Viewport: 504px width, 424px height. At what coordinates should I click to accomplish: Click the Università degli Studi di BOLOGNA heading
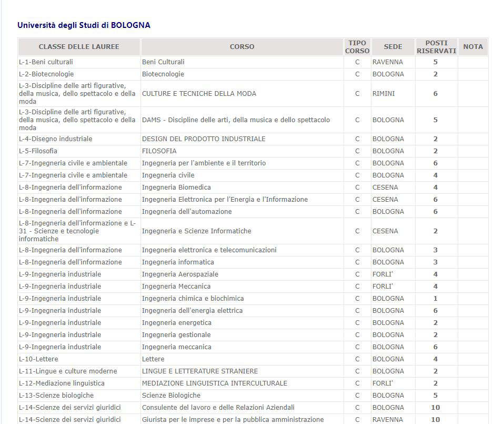pos(84,25)
